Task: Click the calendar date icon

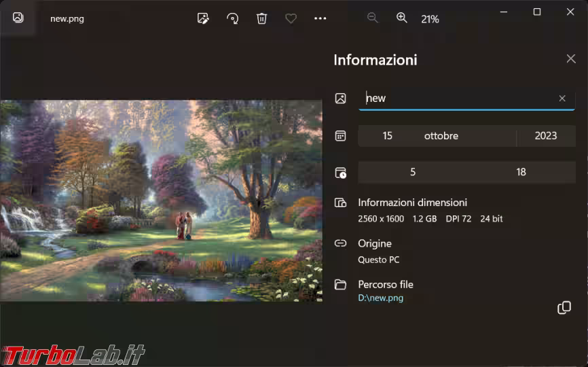Action: [340, 136]
